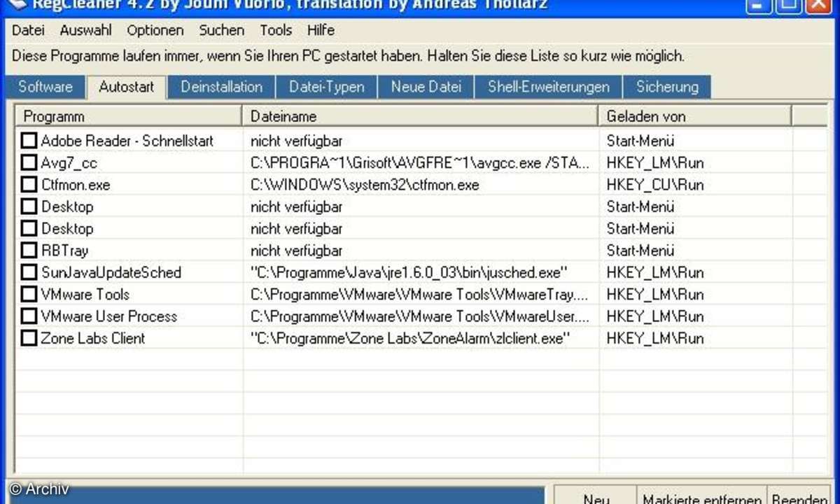Click nicht verfügbar in RBTray row
840x504 pixels.
point(297,250)
